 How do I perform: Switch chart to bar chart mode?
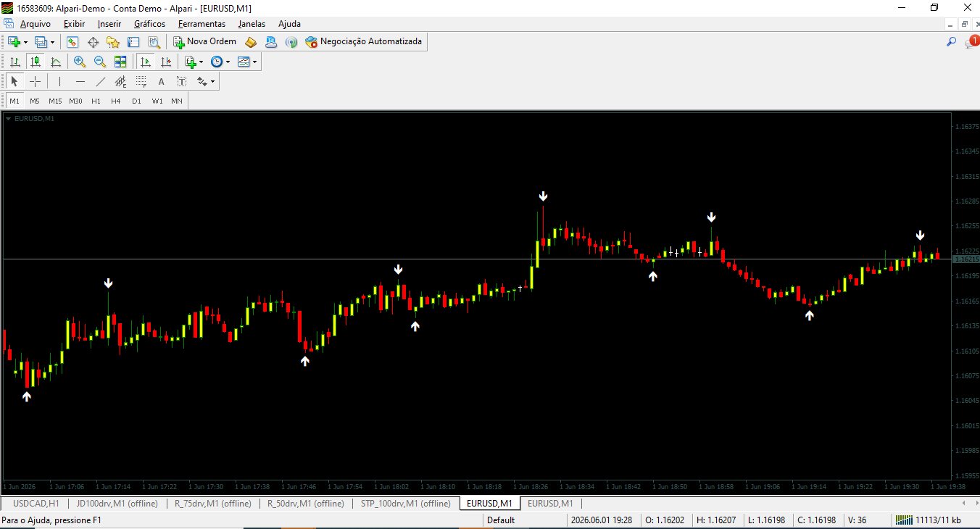click(x=14, y=62)
